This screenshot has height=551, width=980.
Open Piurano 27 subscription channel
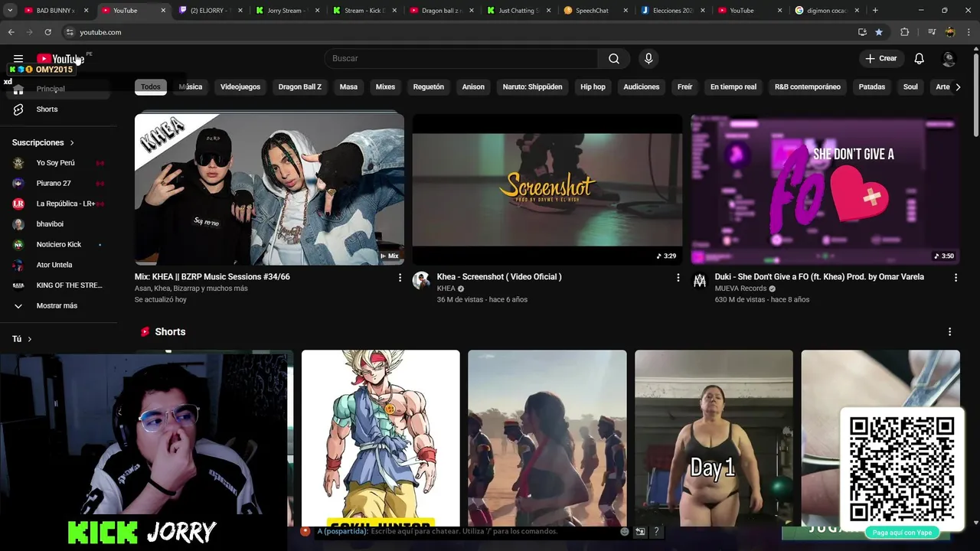(54, 184)
